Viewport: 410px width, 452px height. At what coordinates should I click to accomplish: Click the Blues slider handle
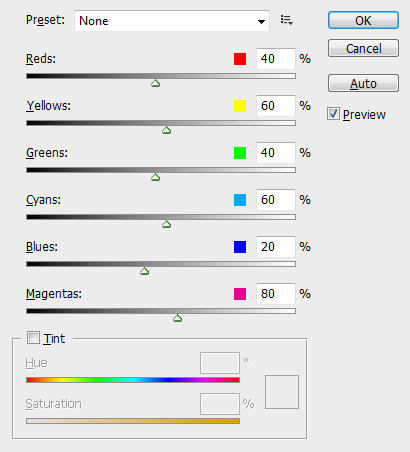coord(144,271)
